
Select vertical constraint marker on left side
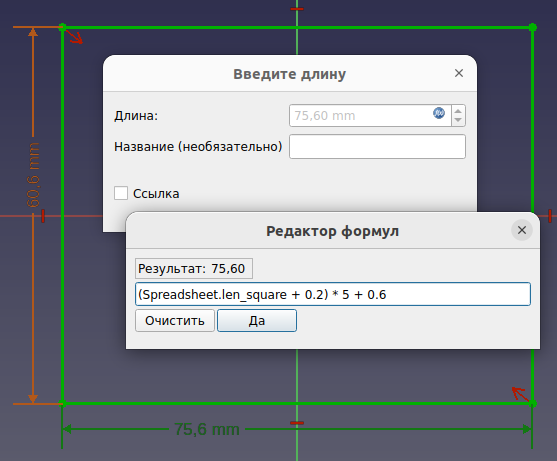click(x=43, y=216)
